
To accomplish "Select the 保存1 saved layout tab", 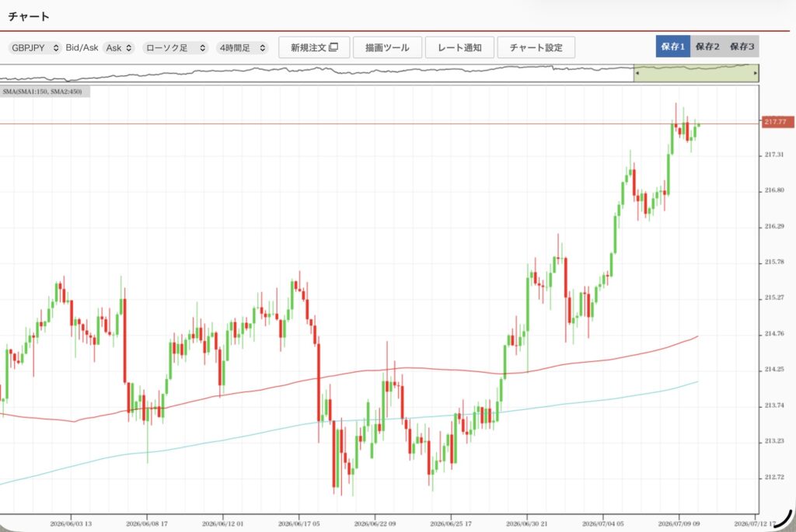I will tap(672, 47).
